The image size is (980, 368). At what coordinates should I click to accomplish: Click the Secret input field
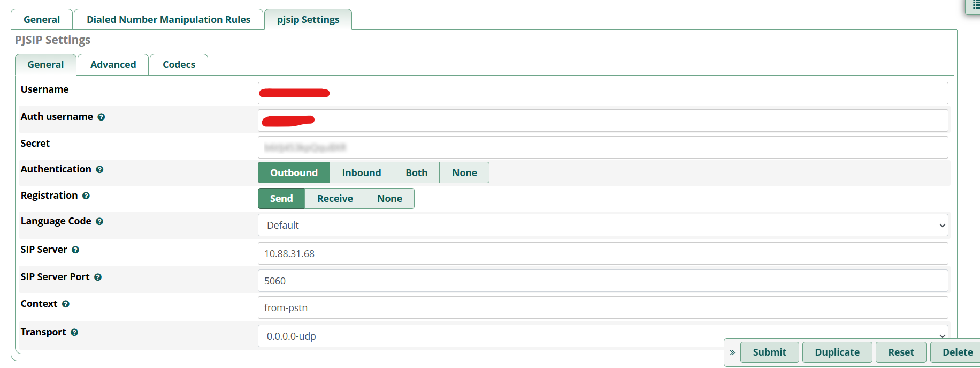603,147
